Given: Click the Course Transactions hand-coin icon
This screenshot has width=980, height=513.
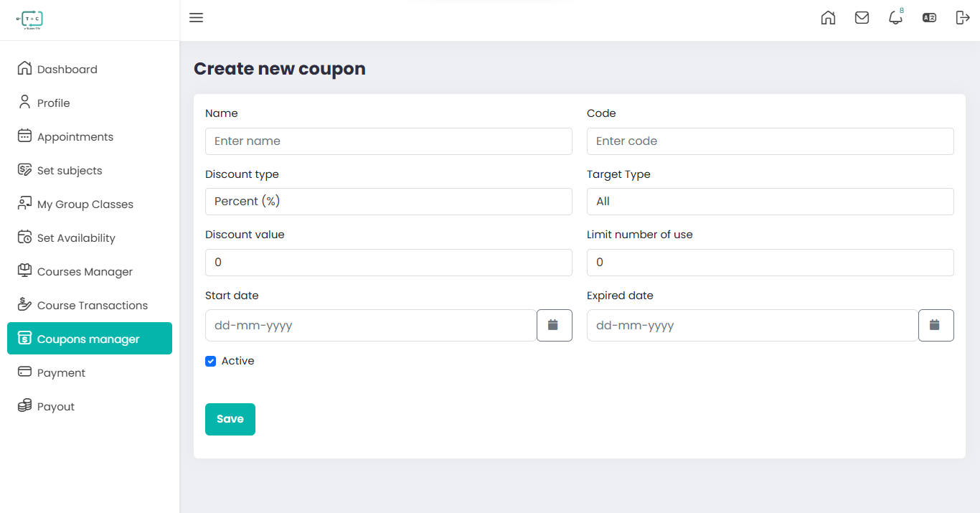Looking at the screenshot, I should (24, 304).
